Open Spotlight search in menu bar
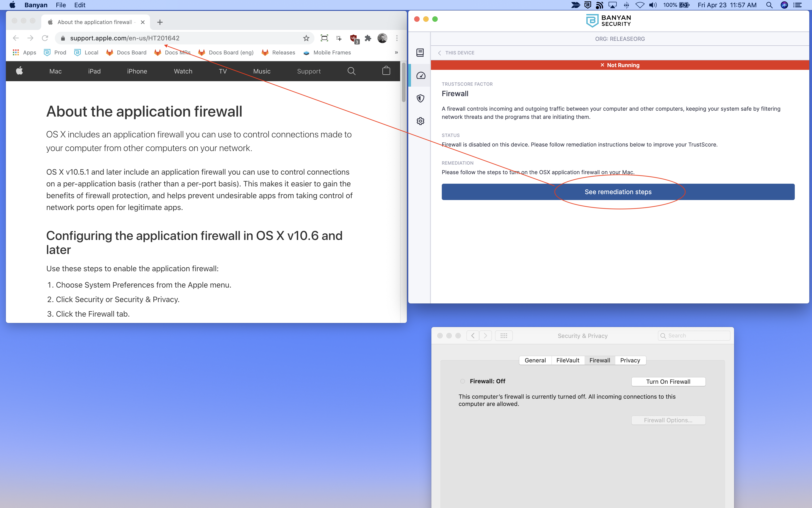 click(x=769, y=5)
